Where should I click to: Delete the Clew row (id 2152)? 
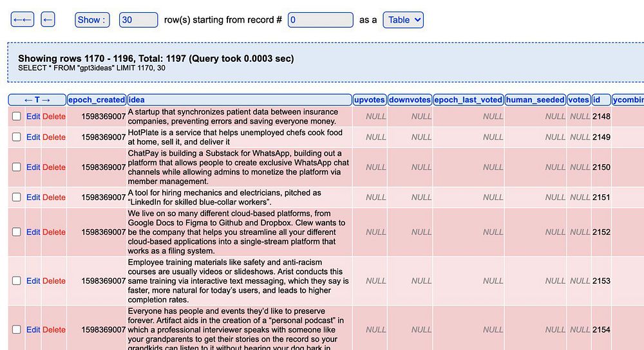(x=54, y=232)
